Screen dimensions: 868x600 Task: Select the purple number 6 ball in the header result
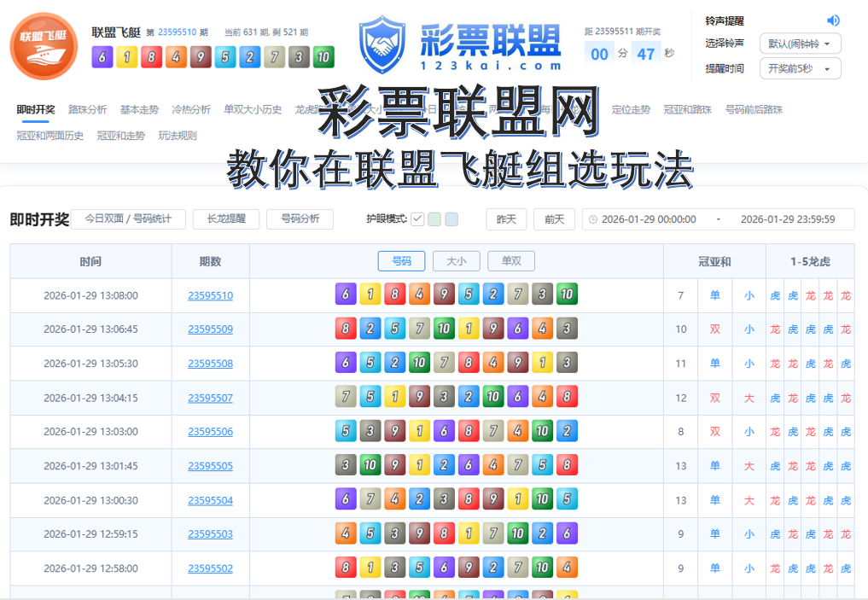104,58
